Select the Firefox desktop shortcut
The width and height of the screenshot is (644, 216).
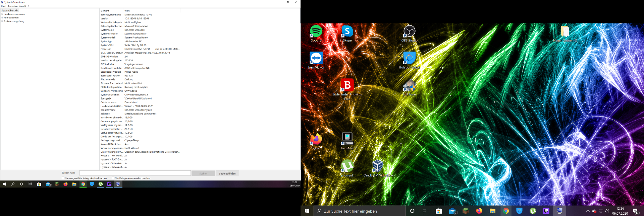point(316,141)
